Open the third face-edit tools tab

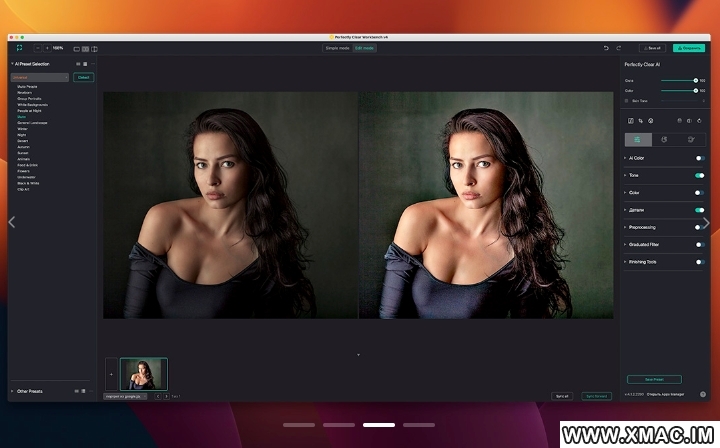691,140
